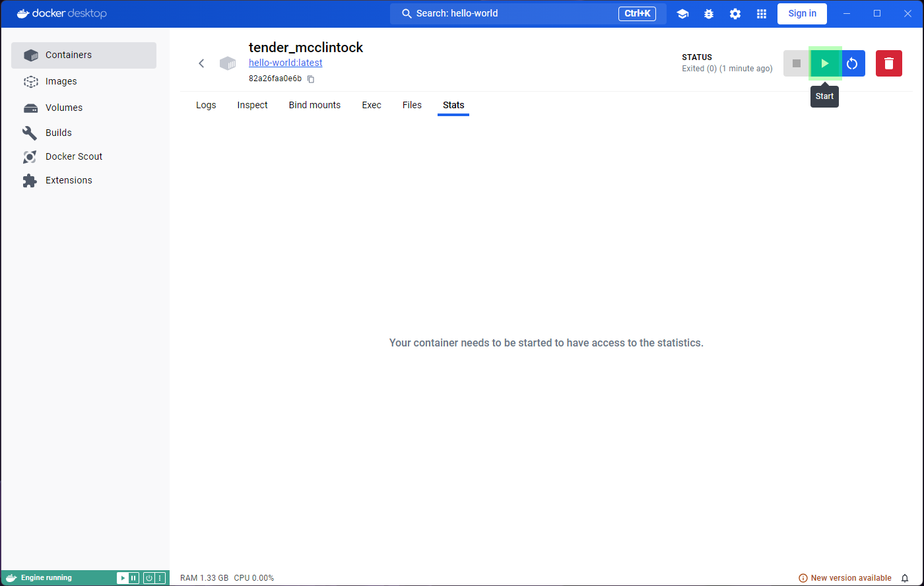Minimize the Docker Desktop window
The image size is (924, 586).
coord(847,14)
